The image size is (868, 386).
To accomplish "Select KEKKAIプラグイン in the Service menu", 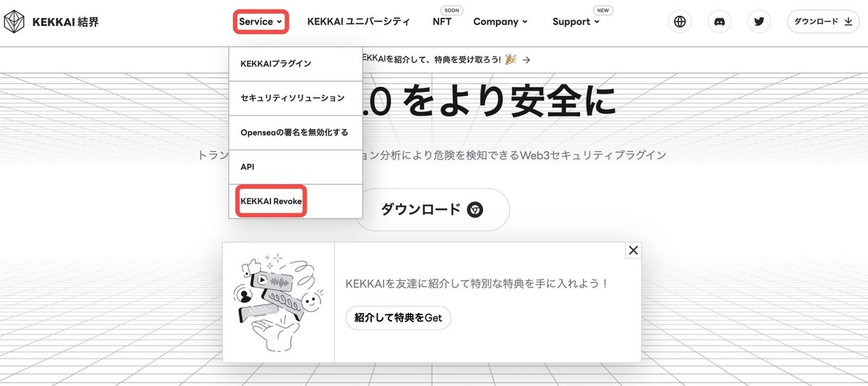I will (x=295, y=64).
